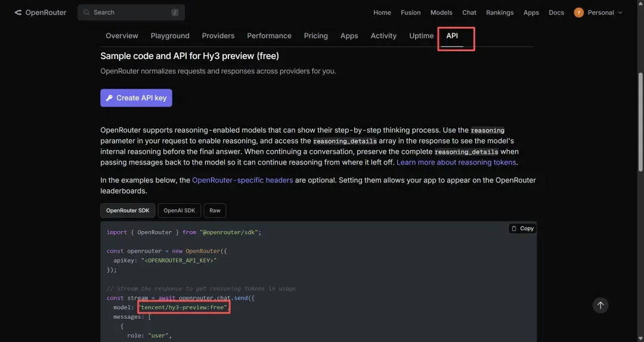Switch to the Playground tab
This screenshot has height=342, width=644.
[x=170, y=36]
